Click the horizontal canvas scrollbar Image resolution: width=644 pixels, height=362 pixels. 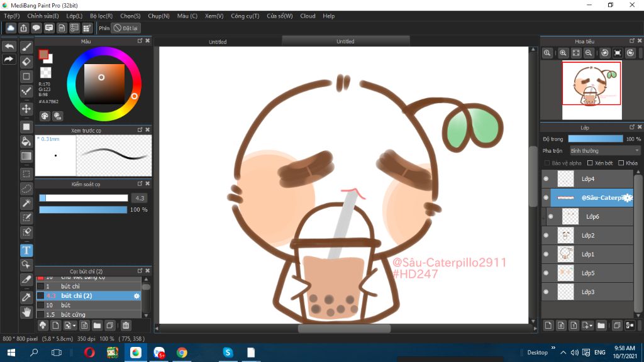[x=344, y=328]
